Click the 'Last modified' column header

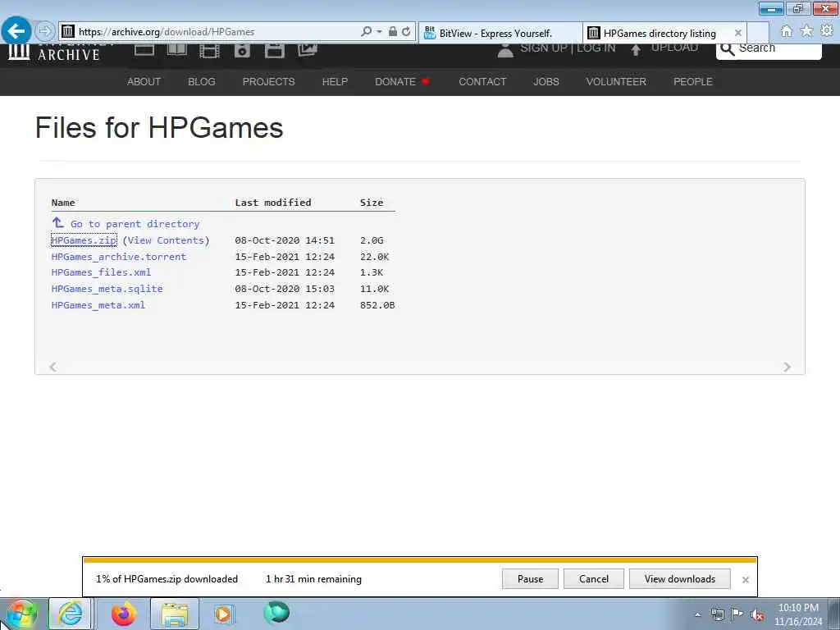[272, 203]
